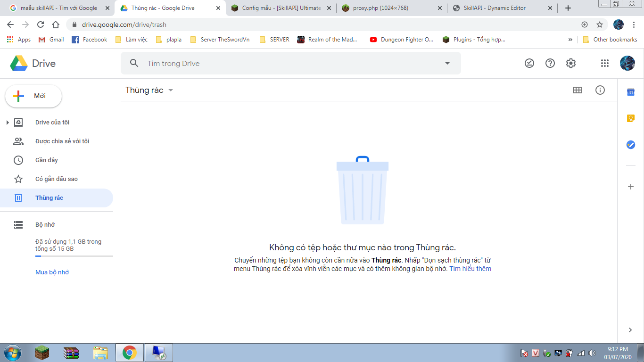The width and height of the screenshot is (644, 362).
Task: Open Google Drive settings gear
Action: [571, 63]
